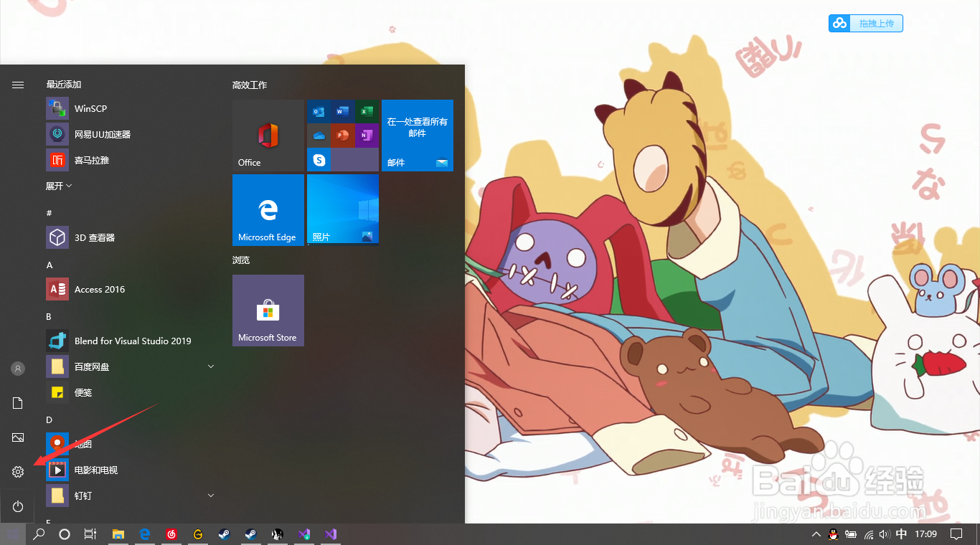Click the 最近添加 heading
The height and width of the screenshot is (545, 980).
pos(64,85)
